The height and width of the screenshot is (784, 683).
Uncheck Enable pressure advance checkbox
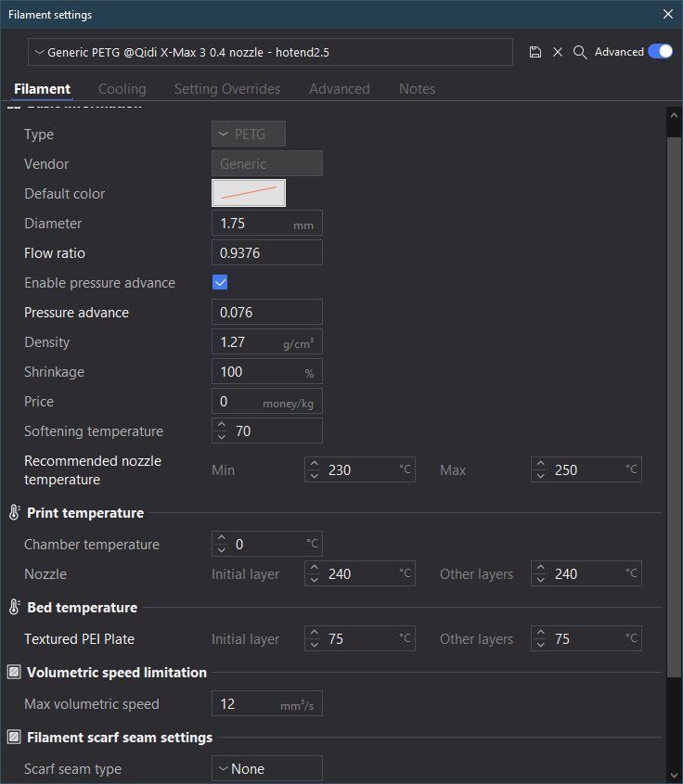point(220,283)
